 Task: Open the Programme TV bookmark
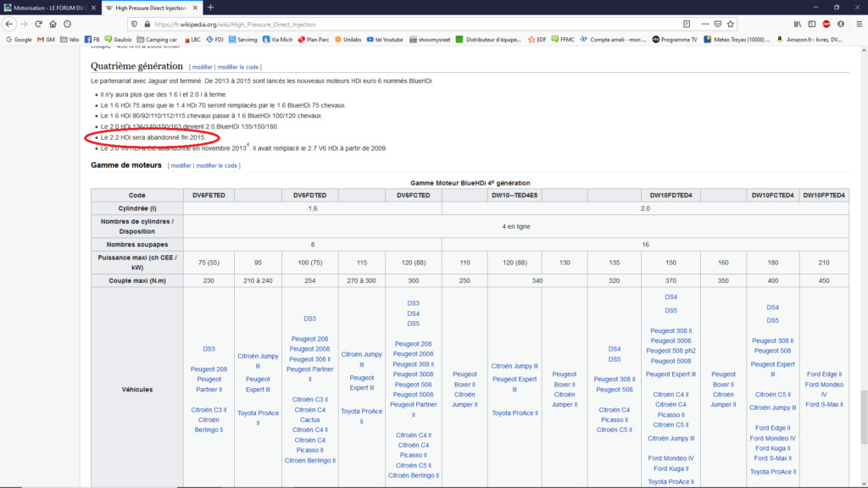pos(674,40)
